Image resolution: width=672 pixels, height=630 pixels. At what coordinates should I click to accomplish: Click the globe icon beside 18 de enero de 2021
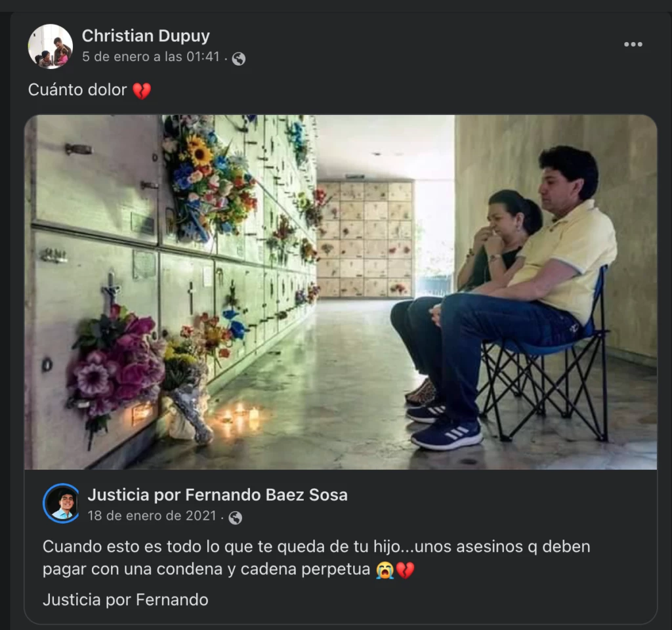[236, 518]
